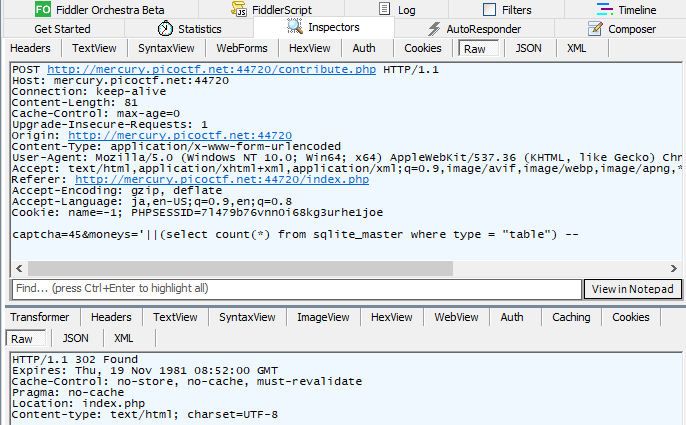Click the FiddlerScript JS scroll icon
686x425 pixels.
(x=239, y=9)
